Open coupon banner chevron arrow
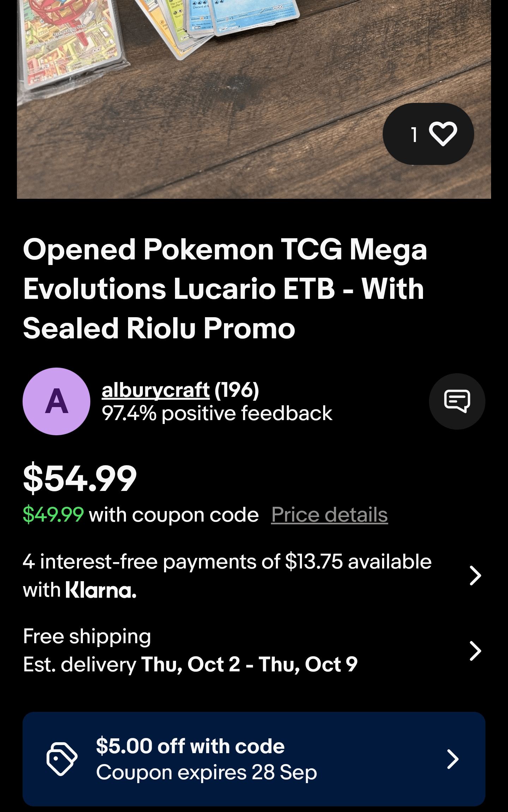Viewport: 508px width, 812px height. pyautogui.click(x=453, y=759)
